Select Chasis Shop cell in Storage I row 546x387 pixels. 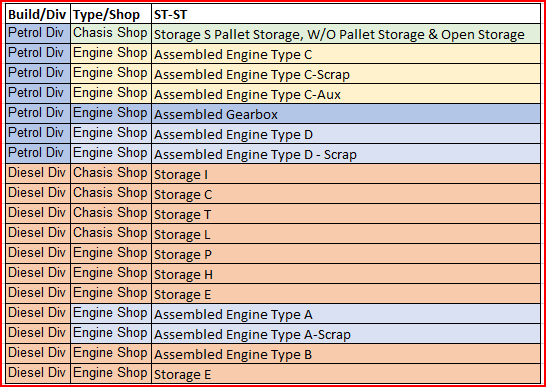pyautogui.click(x=111, y=173)
